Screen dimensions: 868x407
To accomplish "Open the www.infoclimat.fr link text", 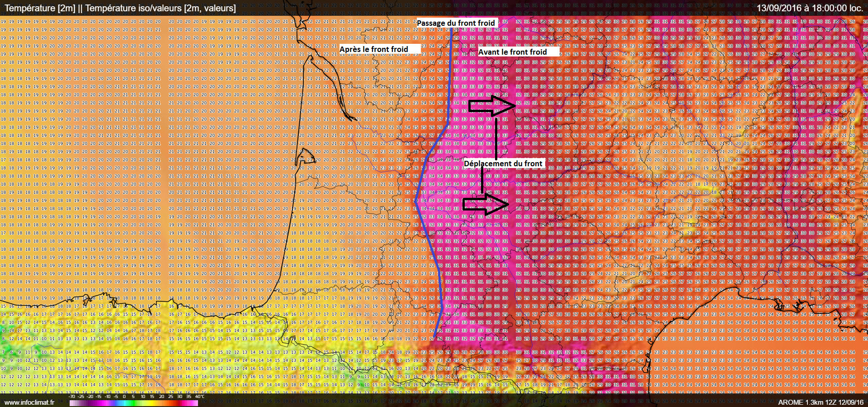I will (29, 402).
